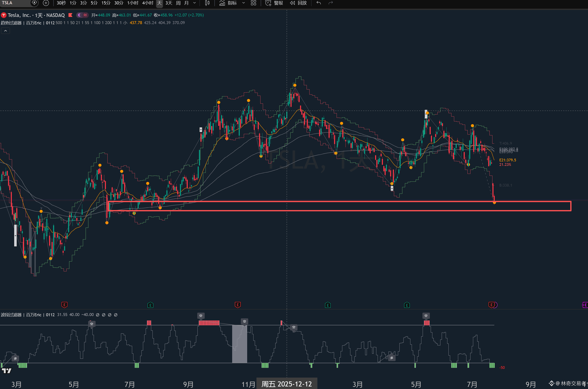Click the +12.07 (+2.70%) change value
This screenshot has height=389, width=588.
[189, 15]
